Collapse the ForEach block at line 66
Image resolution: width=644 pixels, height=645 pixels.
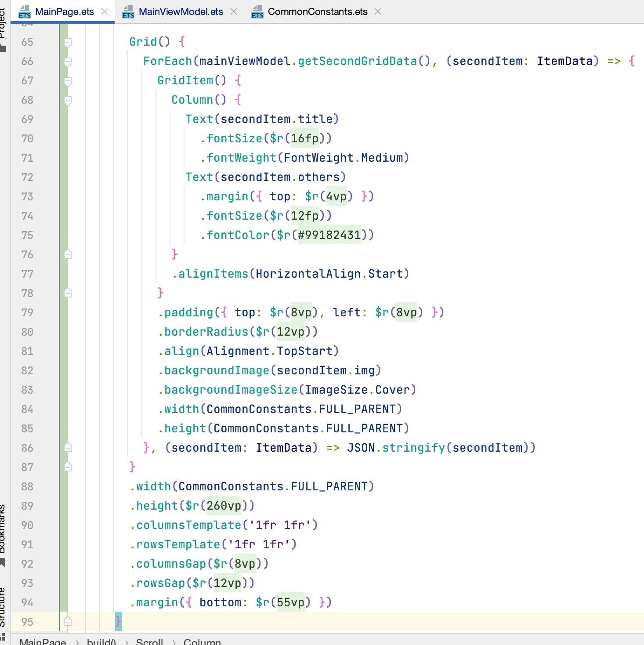coord(68,62)
